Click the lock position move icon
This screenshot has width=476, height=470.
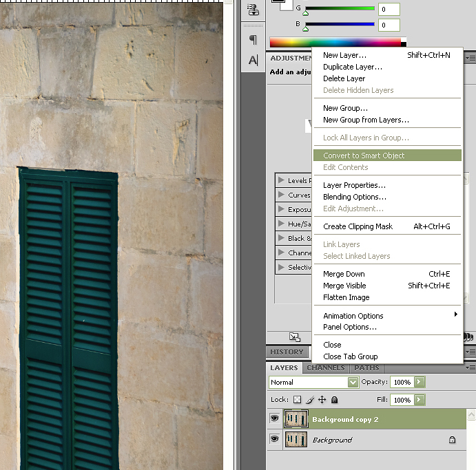pyautogui.click(x=322, y=400)
